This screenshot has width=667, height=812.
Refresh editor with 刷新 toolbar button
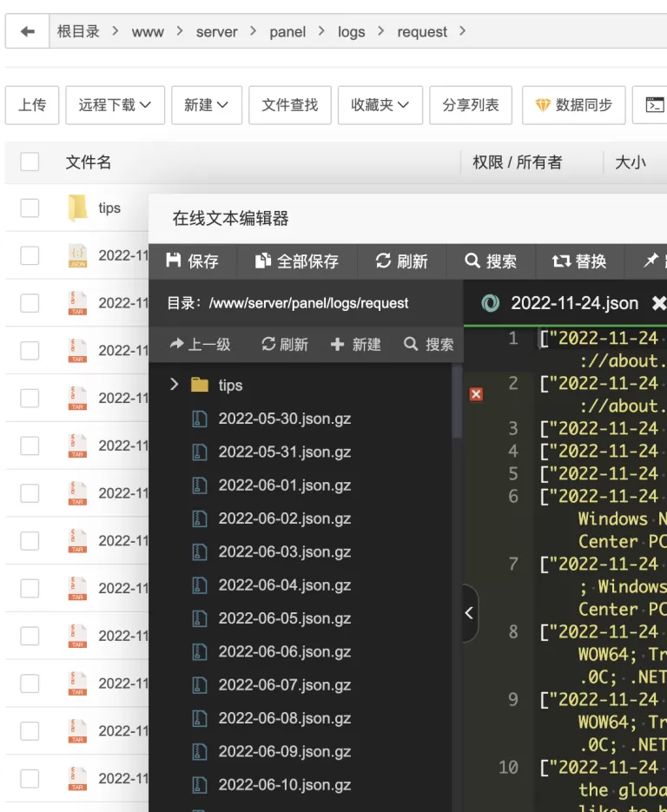(x=402, y=261)
